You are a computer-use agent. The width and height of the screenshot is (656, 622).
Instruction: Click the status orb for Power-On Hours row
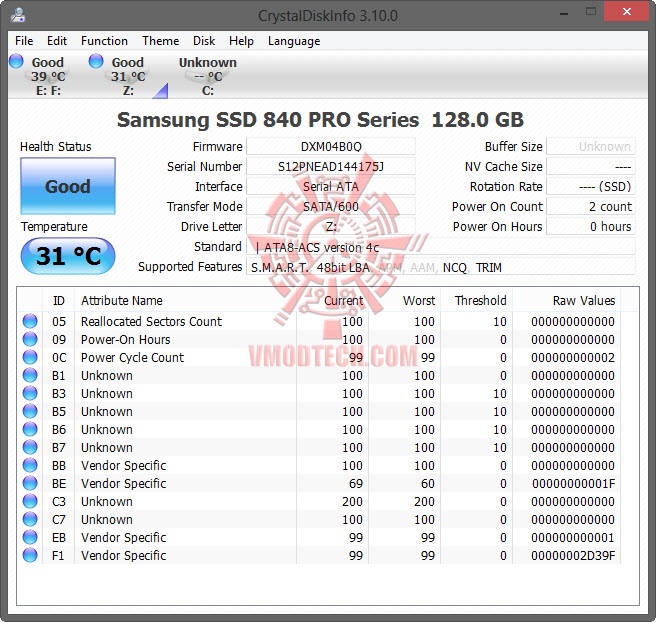tap(30, 339)
